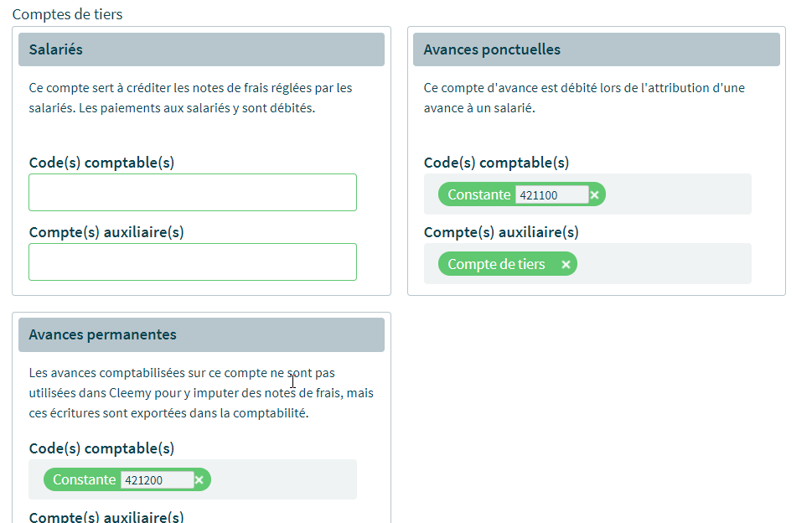812x523 pixels.
Task: Select Constante tag label in Avances ponctuelles
Action: 478,194
